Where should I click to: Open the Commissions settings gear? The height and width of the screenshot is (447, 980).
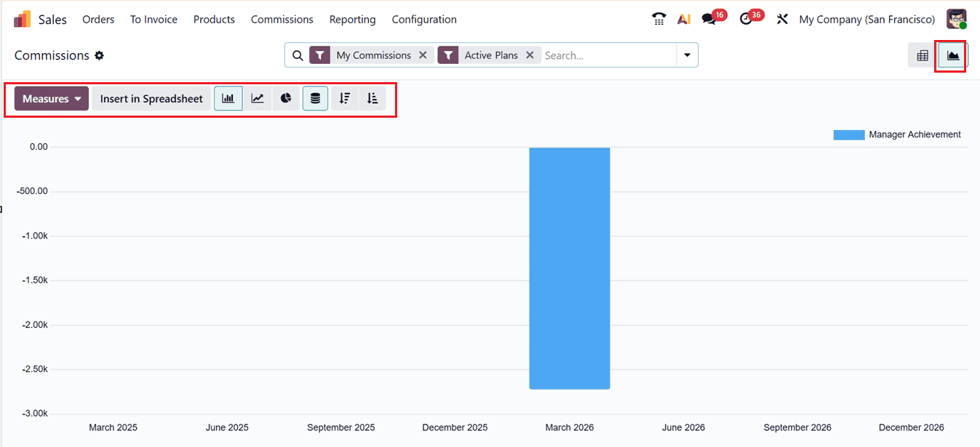coord(100,55)
